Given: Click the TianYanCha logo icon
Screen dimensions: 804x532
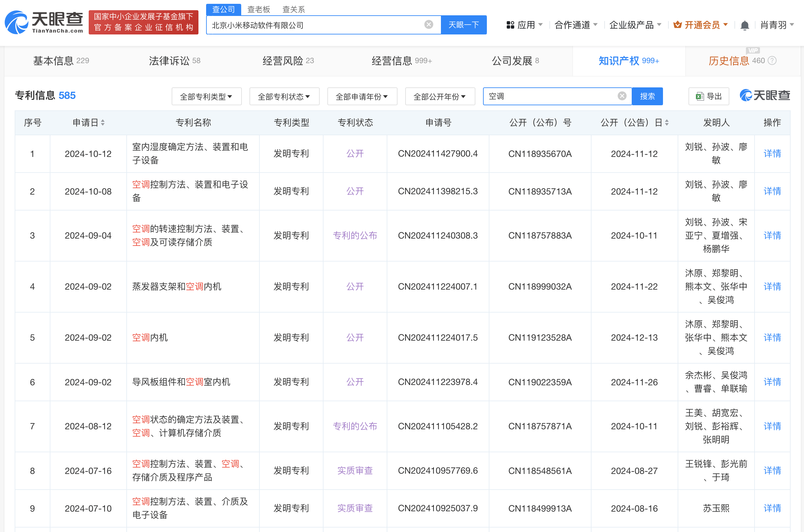Looking at the screenshot, I should 16,22.
